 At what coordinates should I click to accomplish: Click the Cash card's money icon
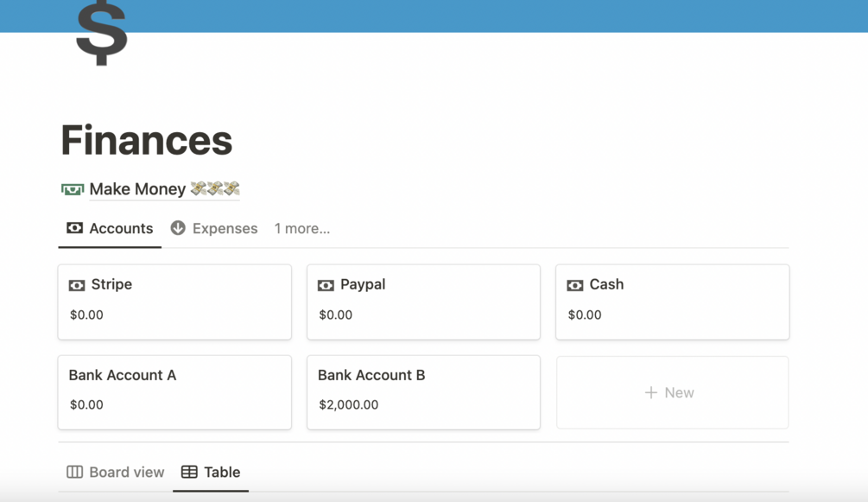575,285
